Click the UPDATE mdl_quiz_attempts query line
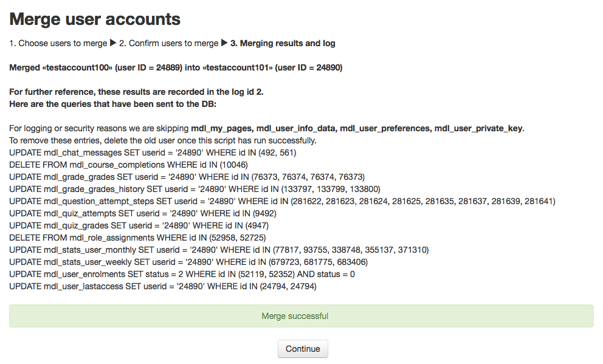 tap(143, 213)
